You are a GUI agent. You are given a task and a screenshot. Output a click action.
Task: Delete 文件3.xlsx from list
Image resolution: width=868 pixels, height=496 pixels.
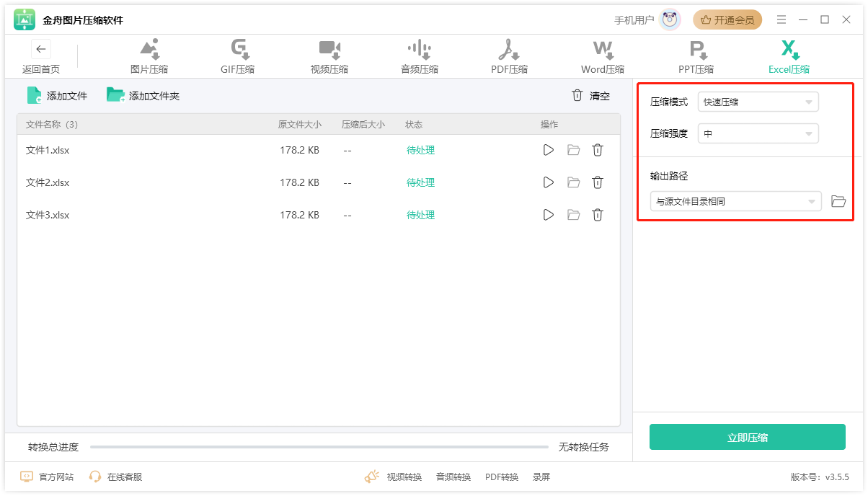point(598,215)
